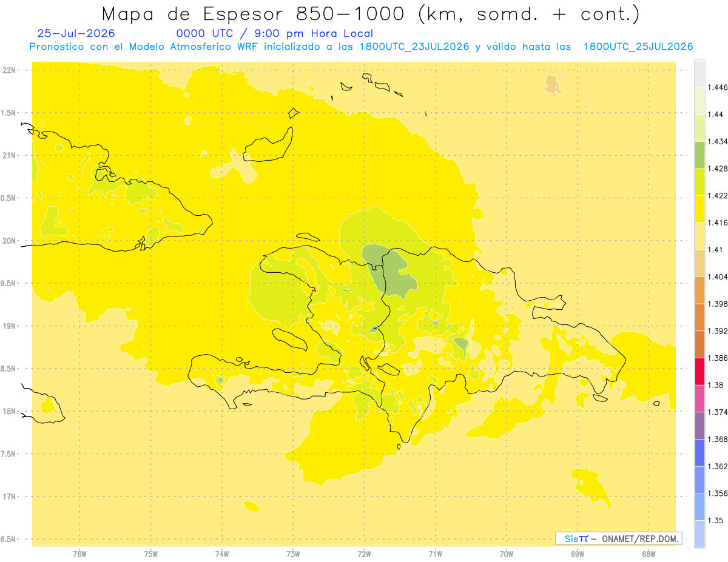Viewport: 728px width, 562px height.
Task: Click the longitude label "72W"
Action: click(x=364, y=554)
